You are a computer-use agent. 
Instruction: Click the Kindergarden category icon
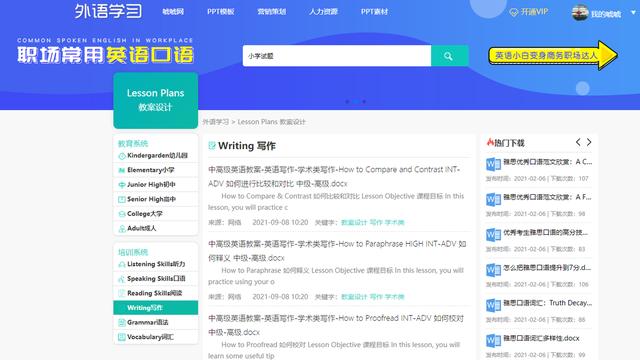tap(122, 156)
